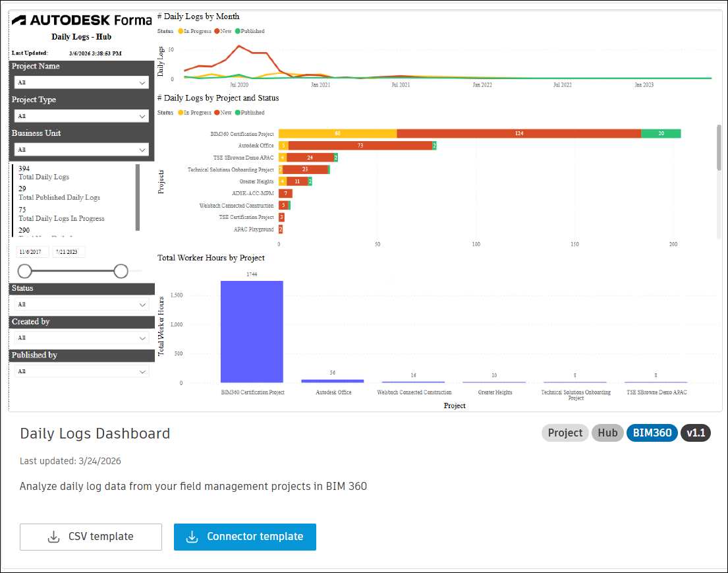The width and height of the screenshot is (728, 573).
Task: Download the CSV template
Action: click(90, 537)
